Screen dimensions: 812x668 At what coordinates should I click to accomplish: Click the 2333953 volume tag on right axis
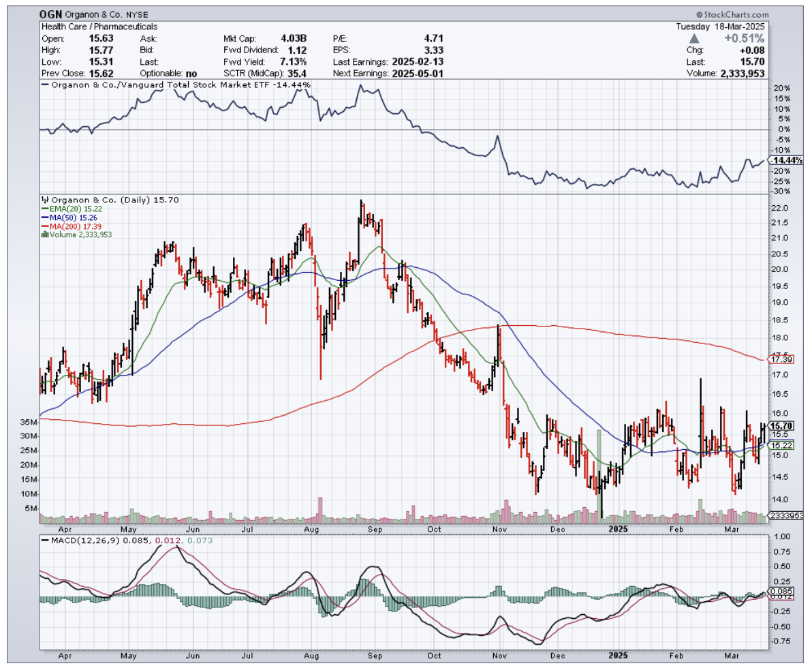[787, 516]
